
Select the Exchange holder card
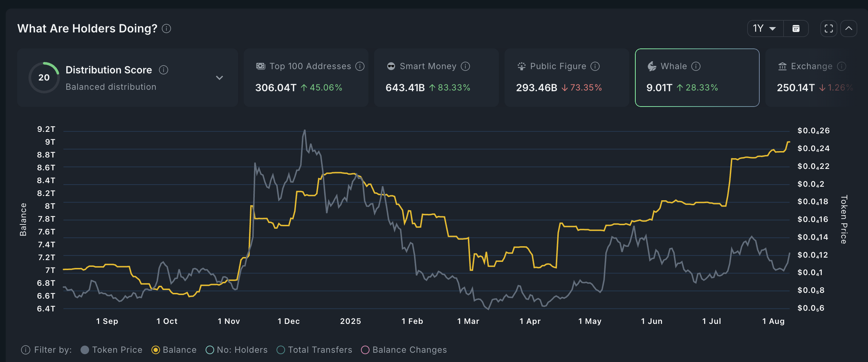[816, 78]
